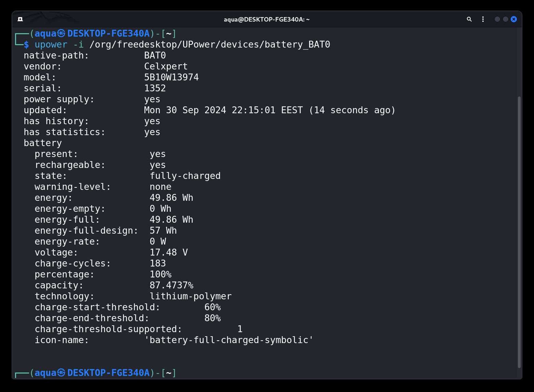Click the updated timestamp line
The height and width of the screenshot is (392, 534).
[209, 110]
